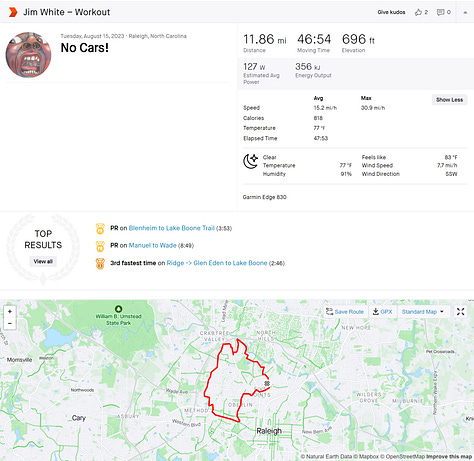474x461 pixels.
Task: Collapse the activity card with the up arrow
Action: pyautogui.click(x=465, y=12)
